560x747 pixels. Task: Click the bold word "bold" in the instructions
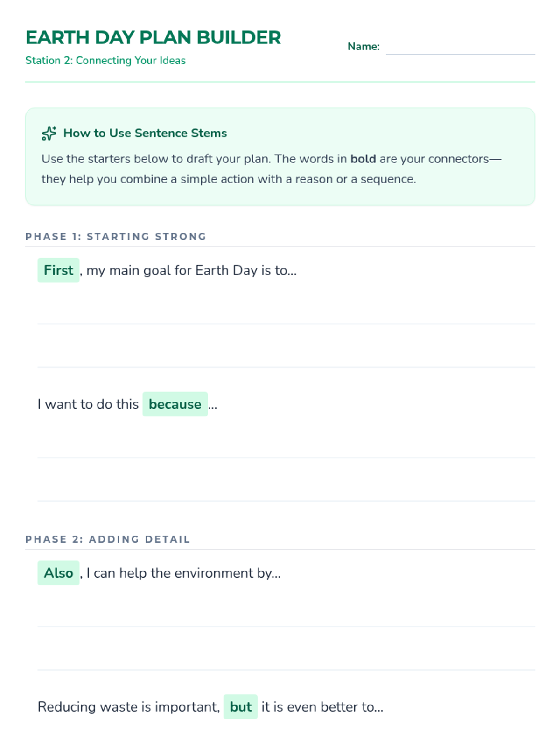pyautogui.click(x=363, y=159)
